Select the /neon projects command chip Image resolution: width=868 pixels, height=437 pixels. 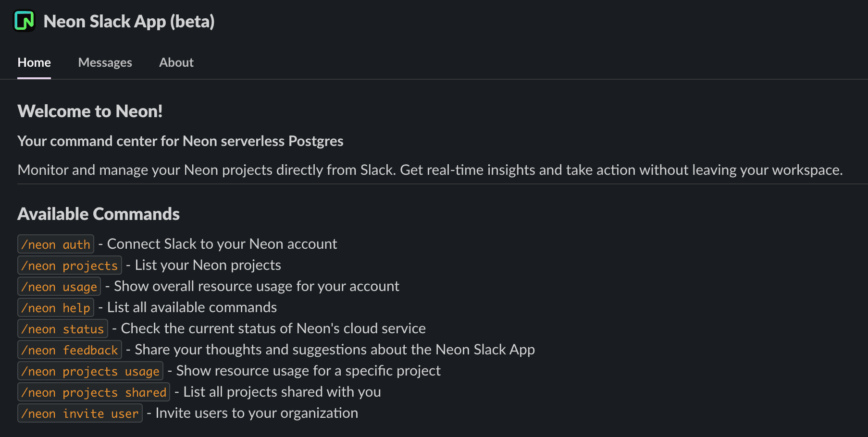coord(70,266)
